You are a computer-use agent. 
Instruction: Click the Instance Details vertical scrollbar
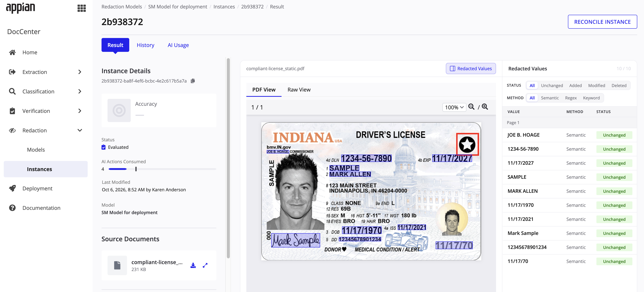pyautogui.click(x=228, y=158)
